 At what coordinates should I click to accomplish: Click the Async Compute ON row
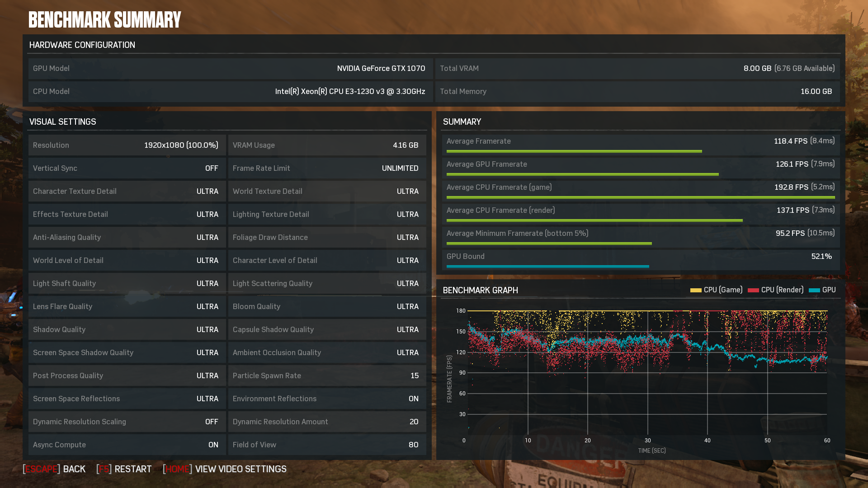point(127,445)
